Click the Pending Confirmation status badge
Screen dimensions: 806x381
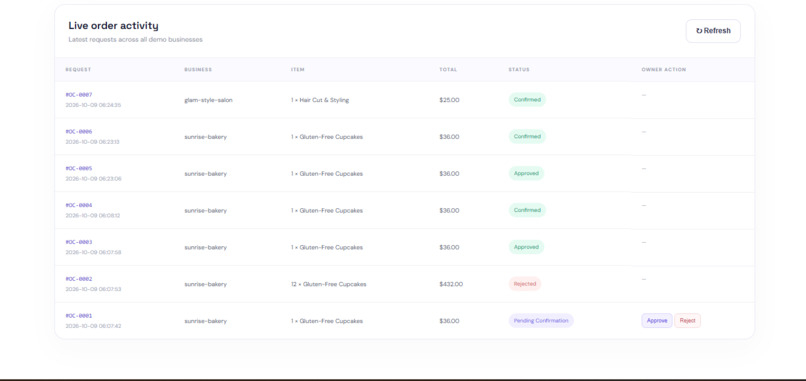[541, 321]
